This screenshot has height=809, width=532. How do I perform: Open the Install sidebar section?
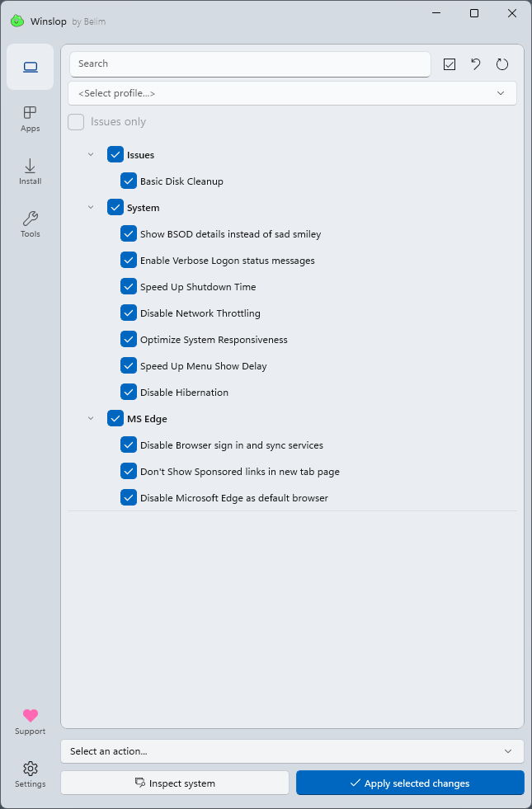click(31, 172)
